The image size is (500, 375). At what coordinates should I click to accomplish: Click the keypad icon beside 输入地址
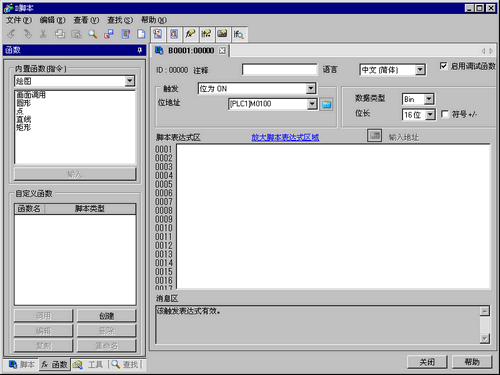point(374,135)
